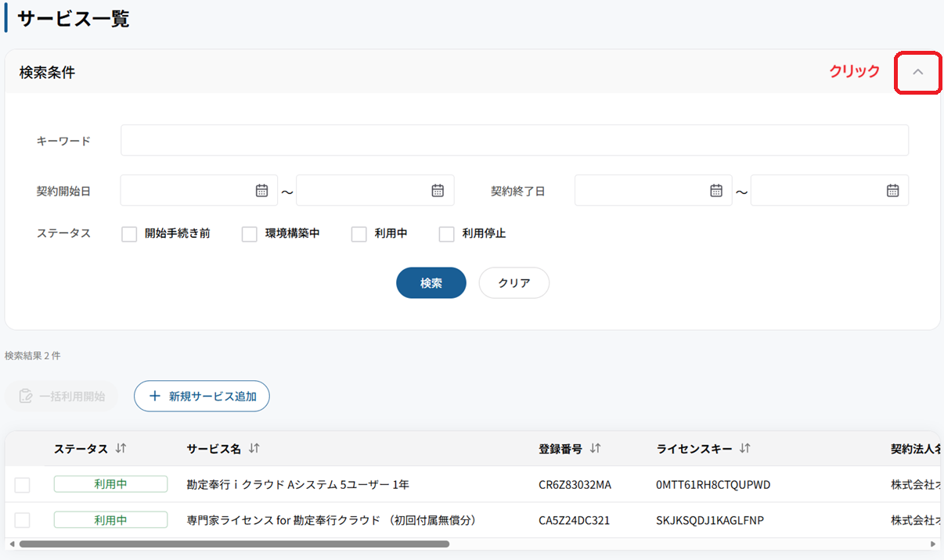Open calendar for 契約終了日 end date

(x=892, y=190)
